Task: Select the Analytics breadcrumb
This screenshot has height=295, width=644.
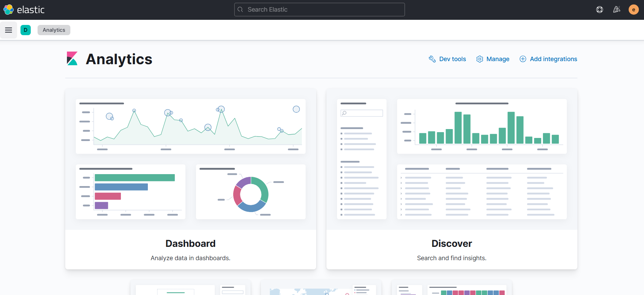Action: click(x=54, y=30)
